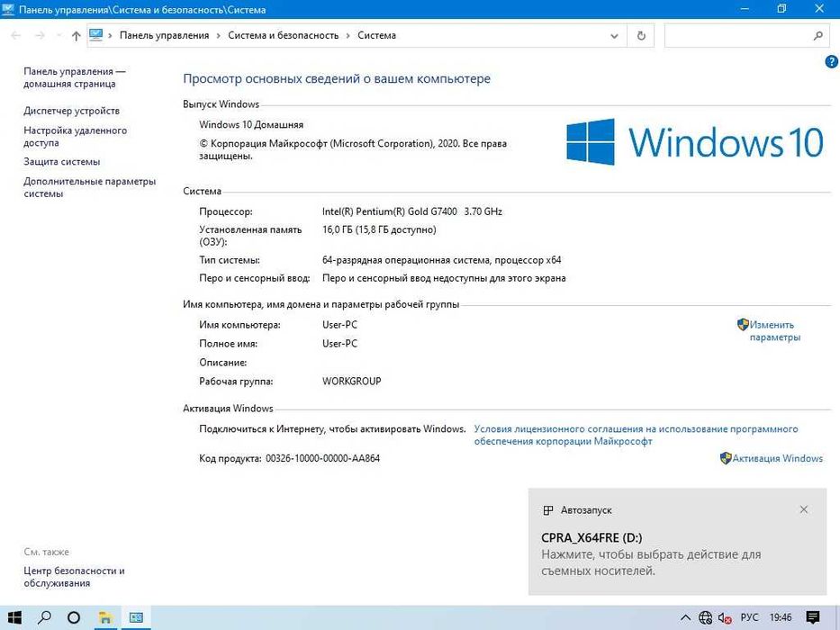
Task: Open the Windows Start menu
Action: click(x=14, y=617)
